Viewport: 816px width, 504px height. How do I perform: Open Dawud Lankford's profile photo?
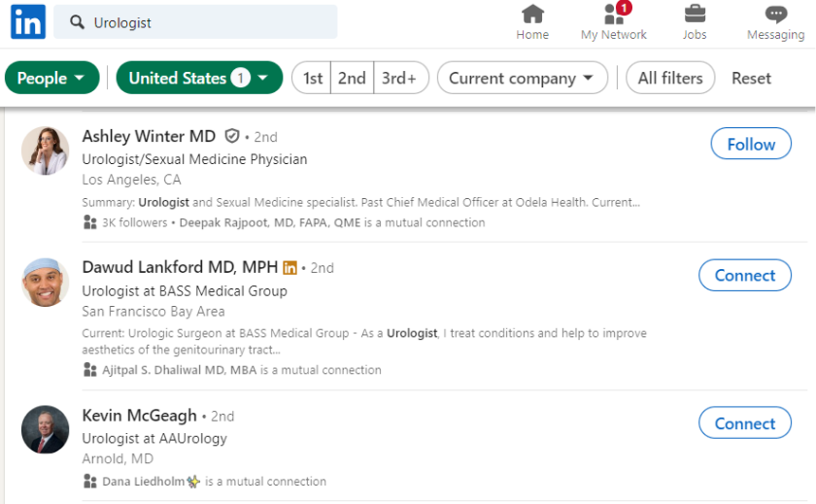click(46, 283)
